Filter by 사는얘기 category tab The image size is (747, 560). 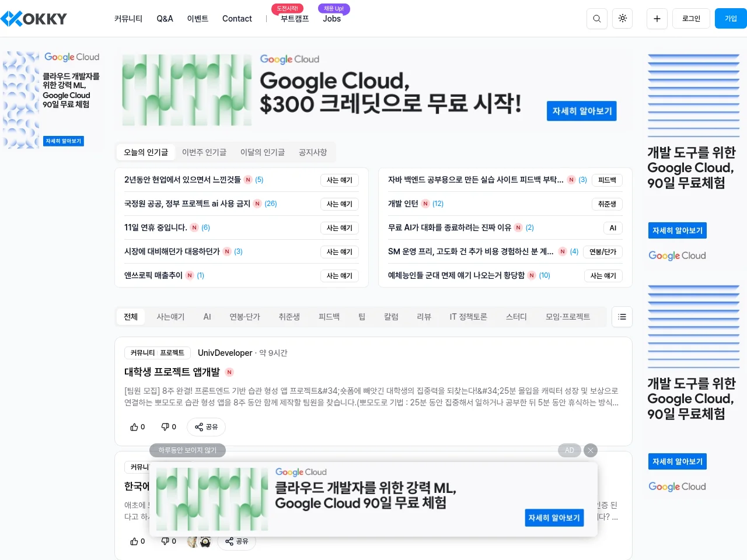(x=170, y=317)
